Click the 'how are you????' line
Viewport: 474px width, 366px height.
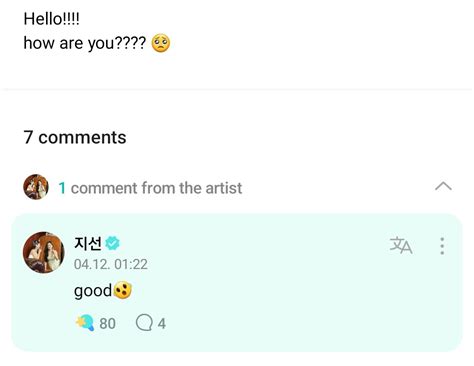[x=85, y=43]
